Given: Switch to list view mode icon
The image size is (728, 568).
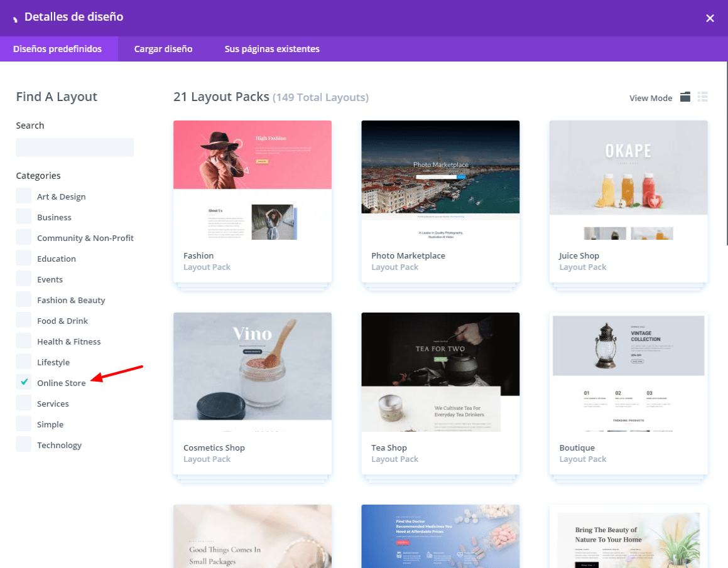Looking at the screenshot, I should (x=702, y=97).
